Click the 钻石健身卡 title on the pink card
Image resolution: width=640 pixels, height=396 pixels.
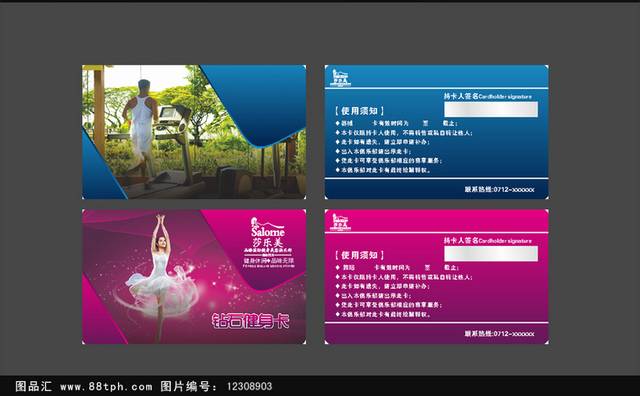251,321
